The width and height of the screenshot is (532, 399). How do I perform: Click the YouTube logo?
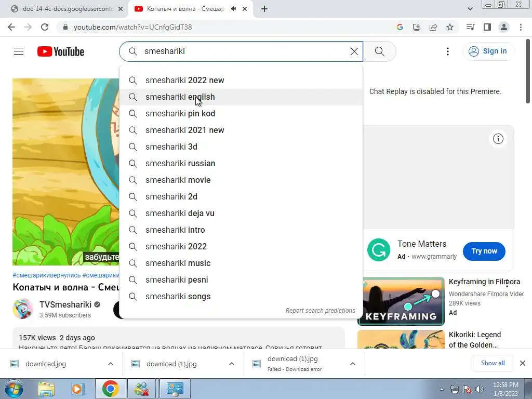tap(61, 51)
